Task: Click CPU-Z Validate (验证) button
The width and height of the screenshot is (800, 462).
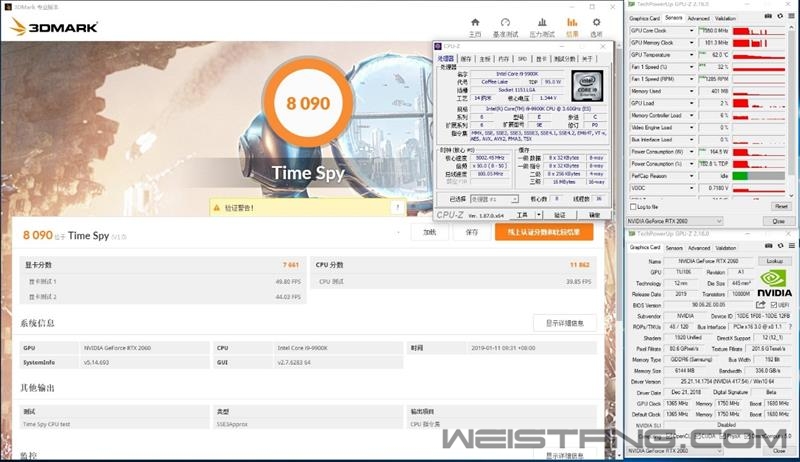Action: click(560, 215)
